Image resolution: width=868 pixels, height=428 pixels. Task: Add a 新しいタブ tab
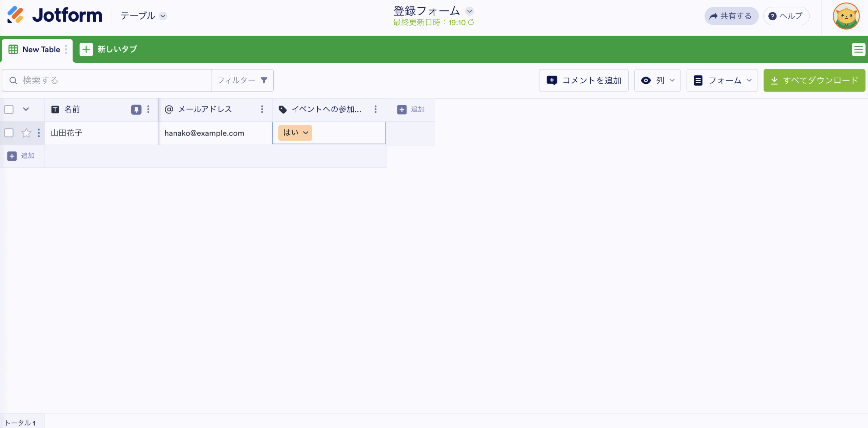tap(108, 49)
